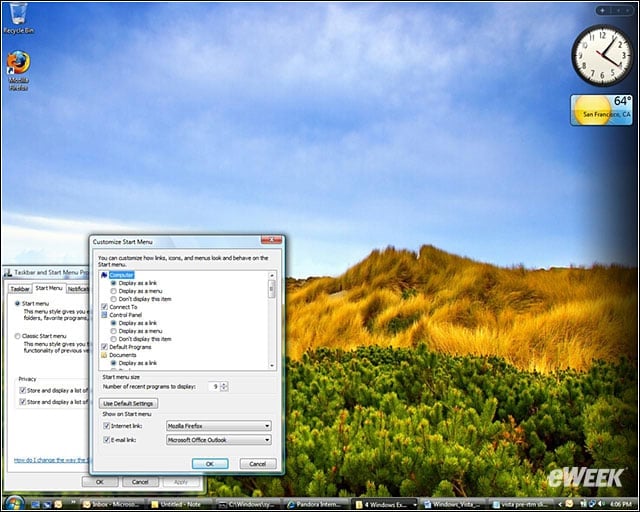Click the 4:06 PM taskbar clock

[622, 505]
